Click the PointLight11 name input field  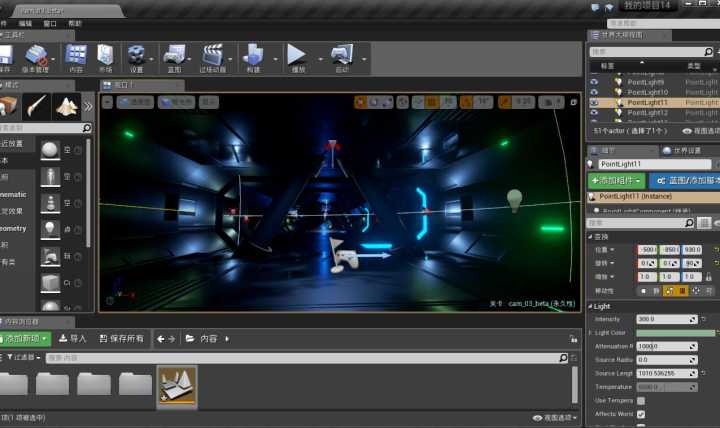[x=654, y=164]
